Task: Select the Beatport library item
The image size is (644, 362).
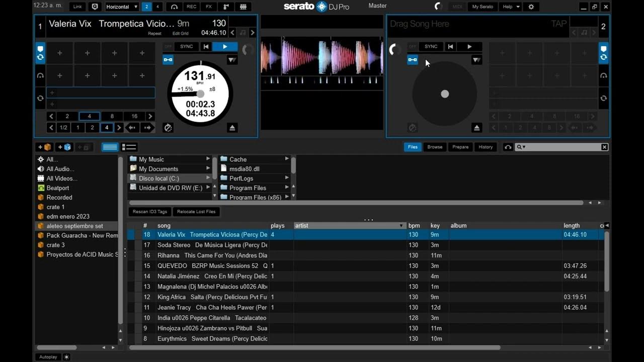Action: point(57,188)
